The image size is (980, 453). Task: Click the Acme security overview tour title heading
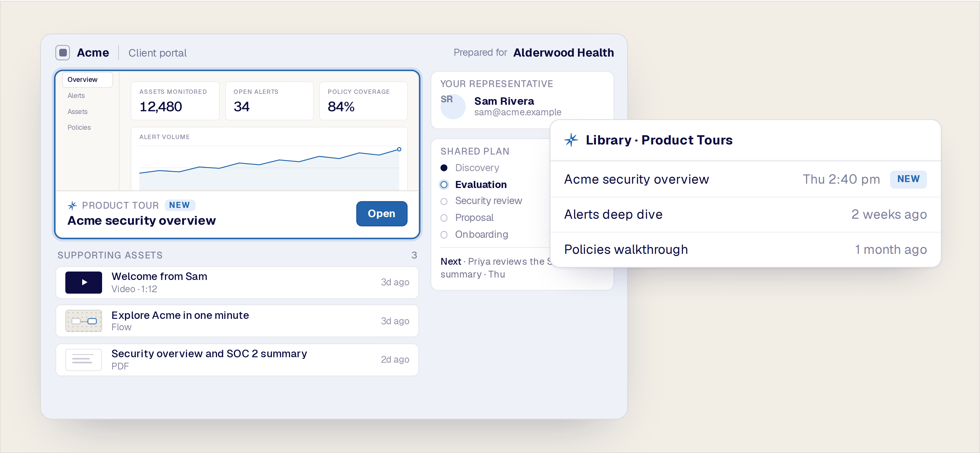point(142,221)
